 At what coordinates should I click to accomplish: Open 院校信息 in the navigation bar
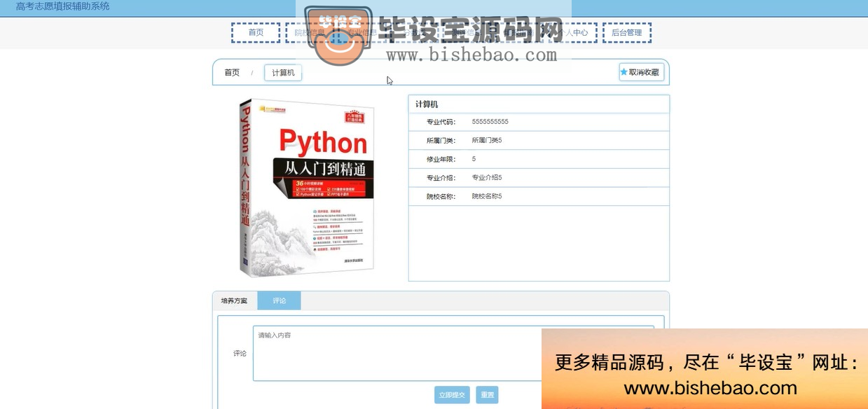tap(308, 33)
